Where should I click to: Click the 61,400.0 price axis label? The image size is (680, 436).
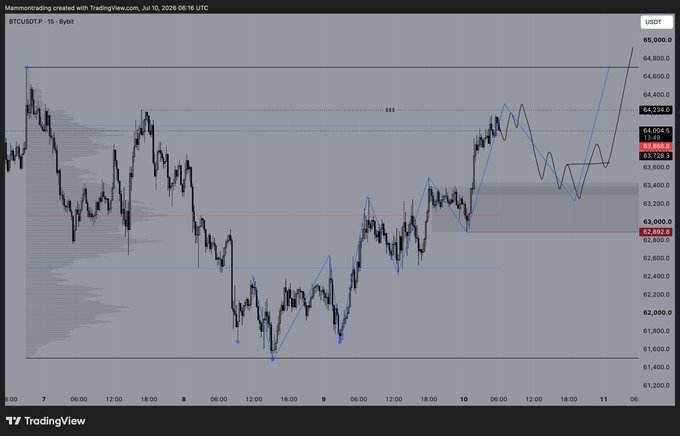pyautogui.click(x=657, y=367)
